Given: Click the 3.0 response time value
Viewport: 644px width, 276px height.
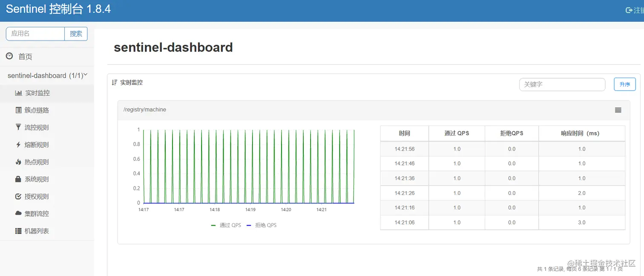Looking at the screenshot, I should point(582,222).
